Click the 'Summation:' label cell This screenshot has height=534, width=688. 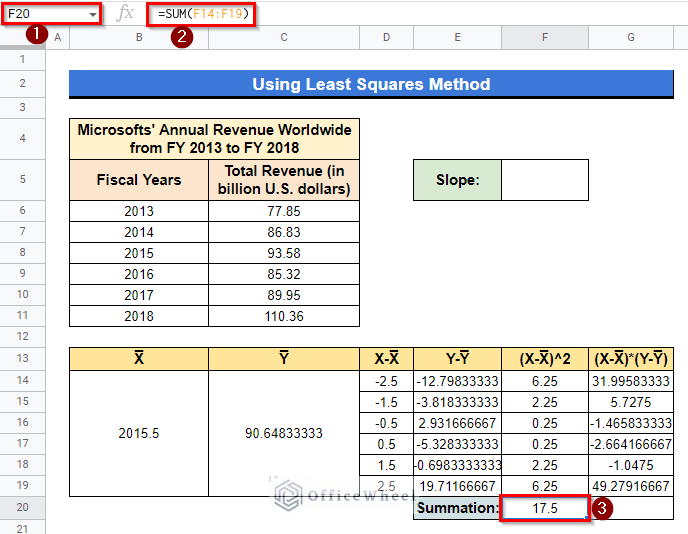[457, 508]
